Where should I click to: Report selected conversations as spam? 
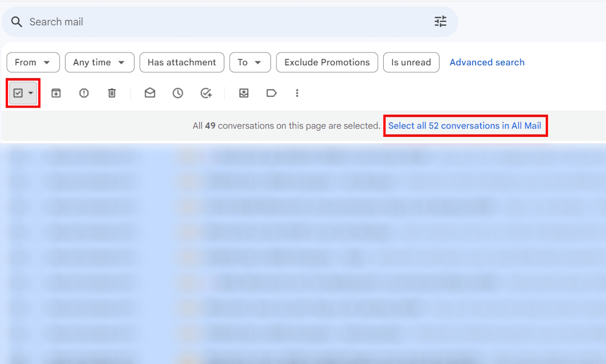pyautogui.click(x=84, y=93)
